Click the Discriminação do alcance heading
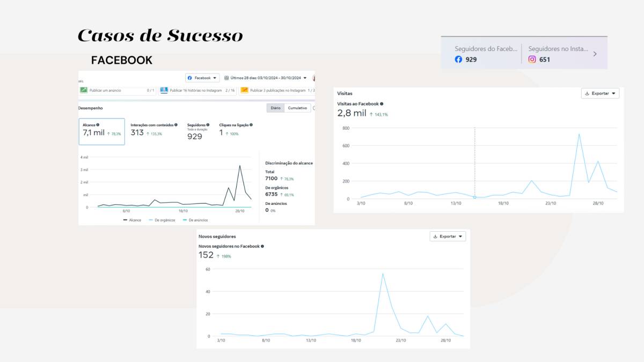The width and height of the screenshot is (644, 362). tap(289, 163)
